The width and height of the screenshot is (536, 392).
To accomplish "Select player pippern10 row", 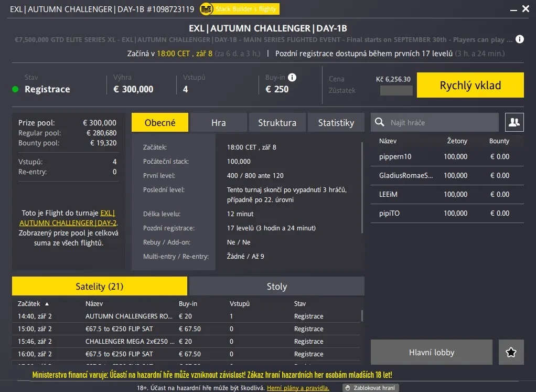I will pyautogui.click(x=447, y=157).
